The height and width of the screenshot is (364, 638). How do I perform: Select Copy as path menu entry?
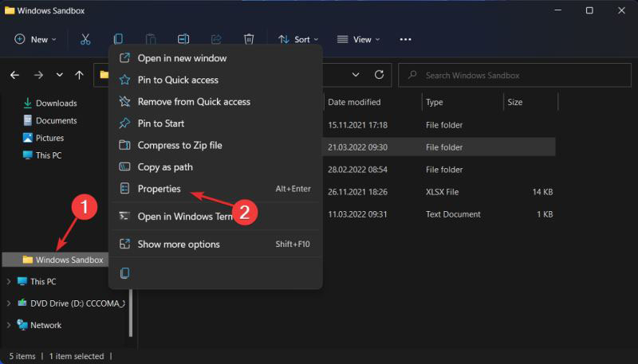coord(165,167)
